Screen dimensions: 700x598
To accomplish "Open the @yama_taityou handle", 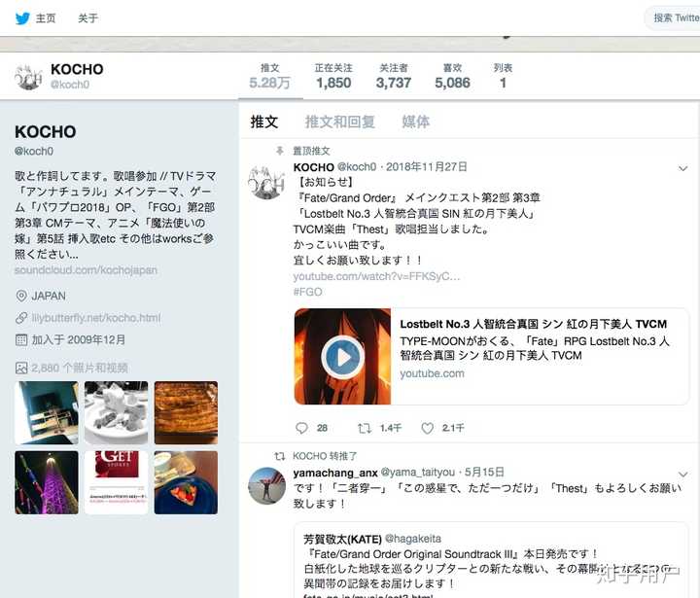I will (x=417, y=473).
